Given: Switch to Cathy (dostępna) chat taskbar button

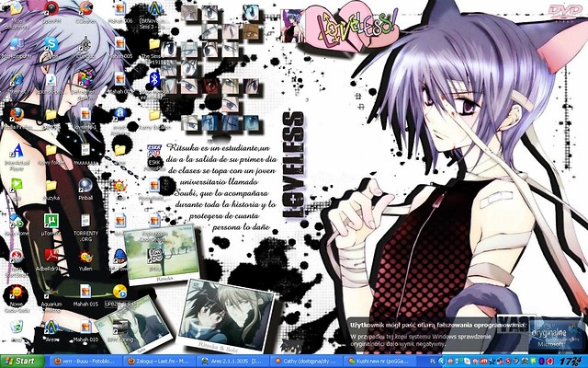Looking at the screenshot, I should [306, 362].
